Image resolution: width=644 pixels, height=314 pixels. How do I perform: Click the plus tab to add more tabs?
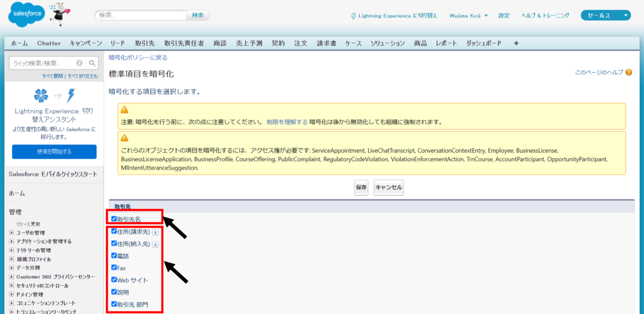tap(515, 43)
